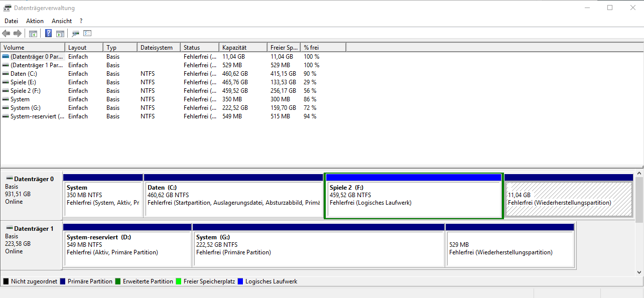Image resolution: width=644 pixels, height=298 pixels.
Task: Select the 11,04 GB recovery partition block
Action: (x=568, y=199)
